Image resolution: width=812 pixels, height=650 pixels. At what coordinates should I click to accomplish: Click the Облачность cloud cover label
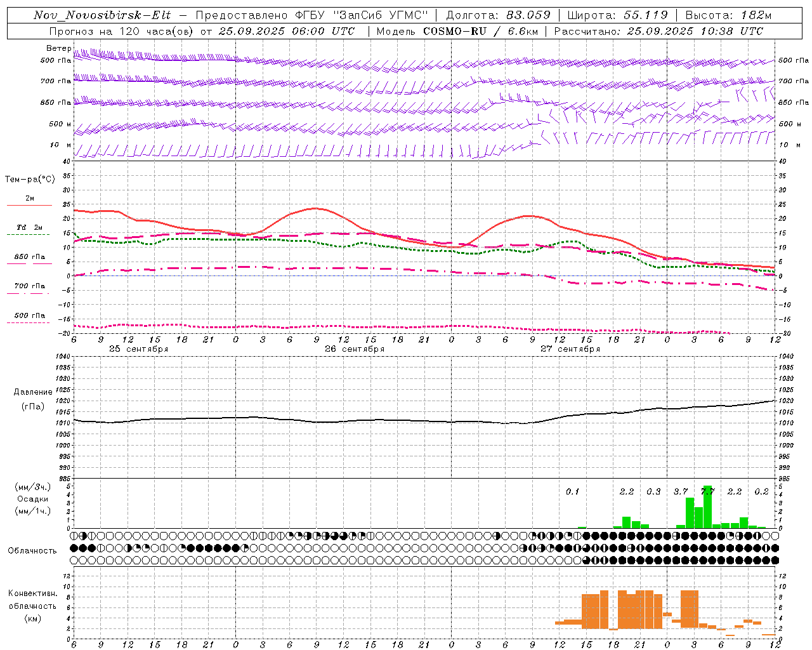pos(32,550)
